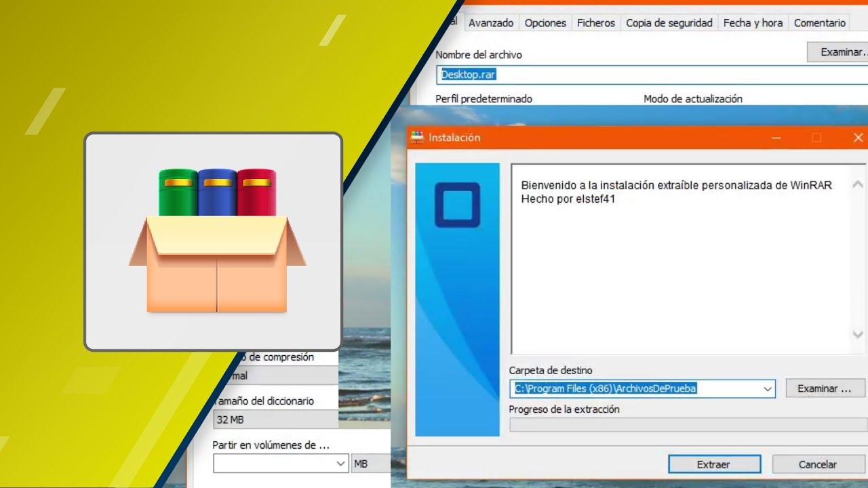Click Examinar next to Nombre del archivo
Screen dimensions: 868x488
[838, 52]
